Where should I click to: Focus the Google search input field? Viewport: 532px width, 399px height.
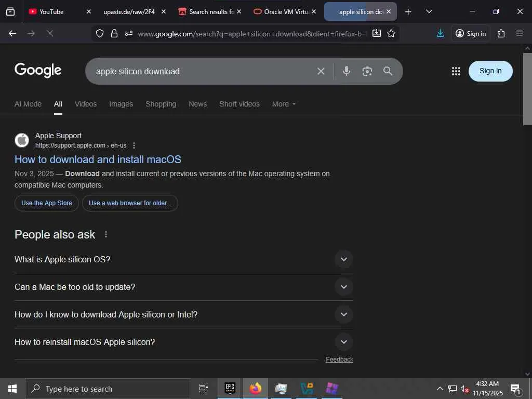click(202, 71)
